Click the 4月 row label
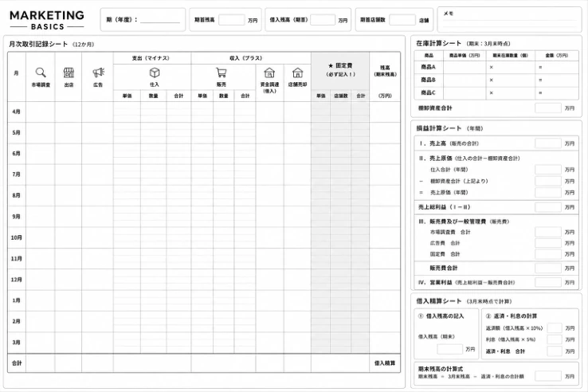 coord(16,112)
